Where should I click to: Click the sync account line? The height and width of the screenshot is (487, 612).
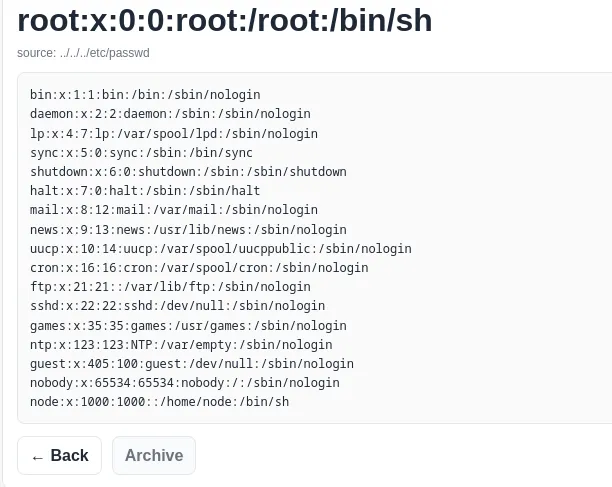point(141,153)
